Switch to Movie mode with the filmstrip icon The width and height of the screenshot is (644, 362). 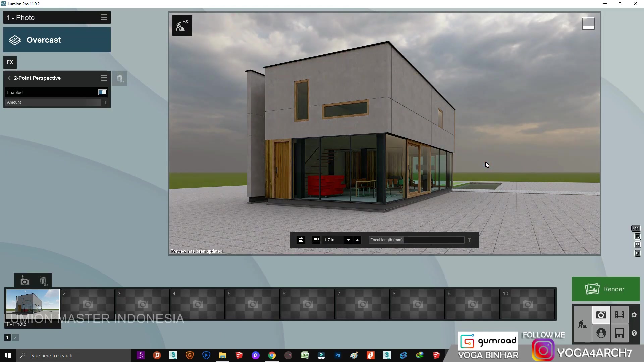[619, 315]
